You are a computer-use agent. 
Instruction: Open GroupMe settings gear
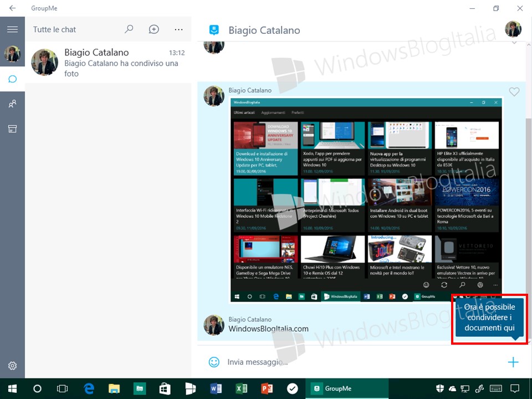[12, 365]
